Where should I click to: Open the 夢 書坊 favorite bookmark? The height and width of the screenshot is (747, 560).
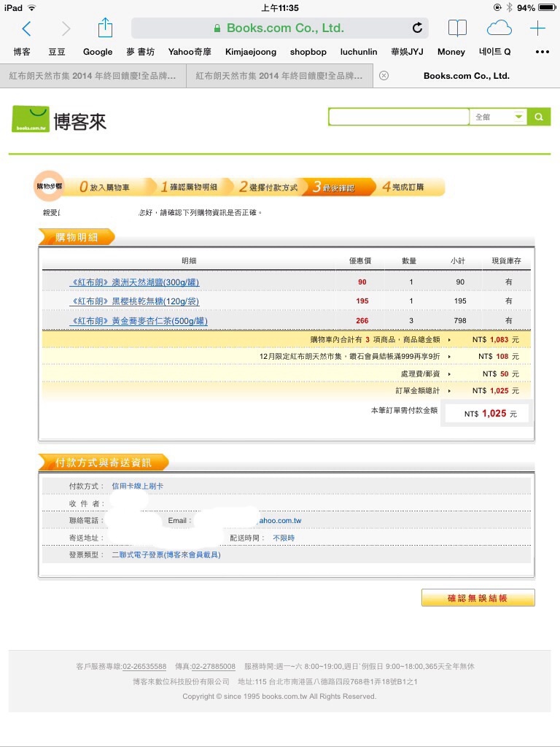(x=141, y=52)
